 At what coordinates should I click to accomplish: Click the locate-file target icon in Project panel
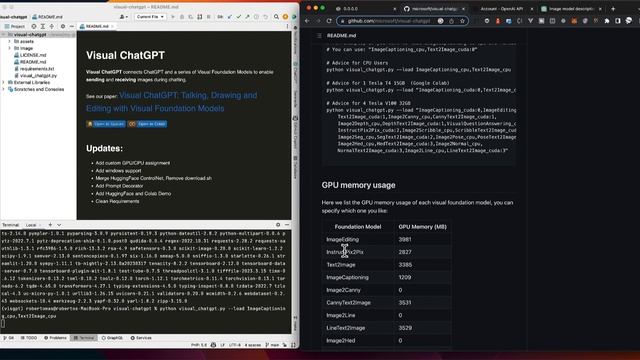click(34, 26)
